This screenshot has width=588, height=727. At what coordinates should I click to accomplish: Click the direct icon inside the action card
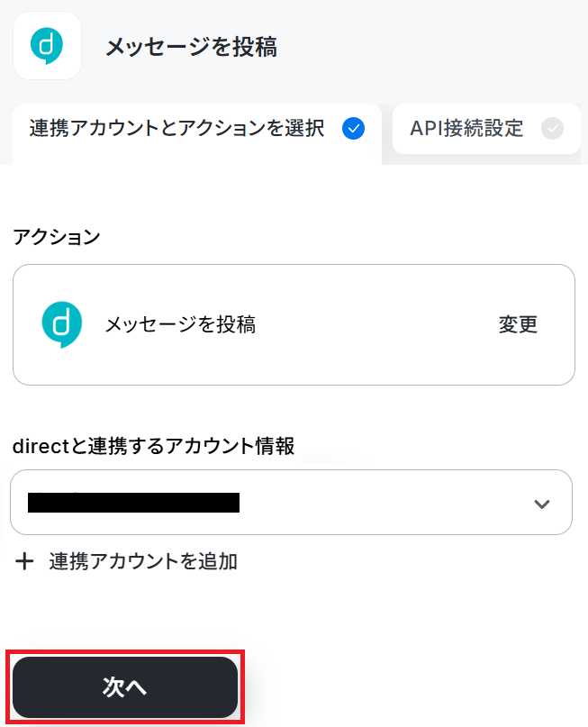pos(61,324)
